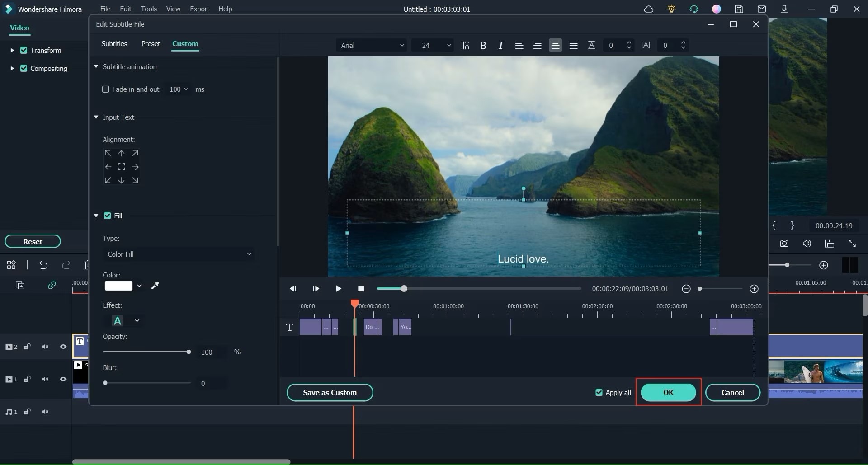Image resolution: width=868 pixels, height=465 pixels.
Task: Click the undo arrow icon
Action: (x=43, y=265)
